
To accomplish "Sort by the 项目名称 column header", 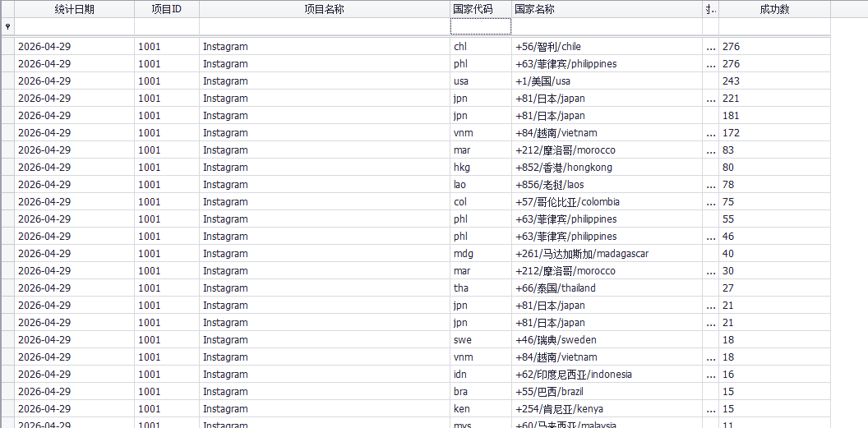I will click(x=325, y=9).
